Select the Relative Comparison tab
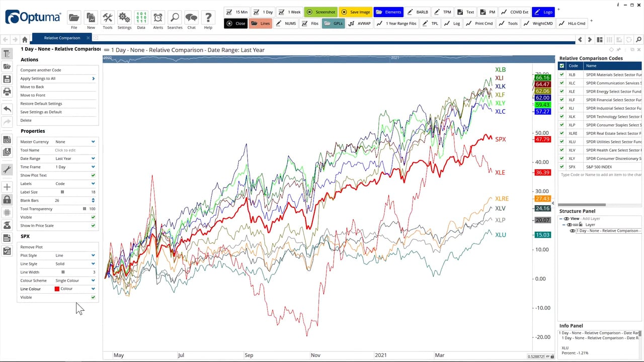 click(x=62, y=38)
